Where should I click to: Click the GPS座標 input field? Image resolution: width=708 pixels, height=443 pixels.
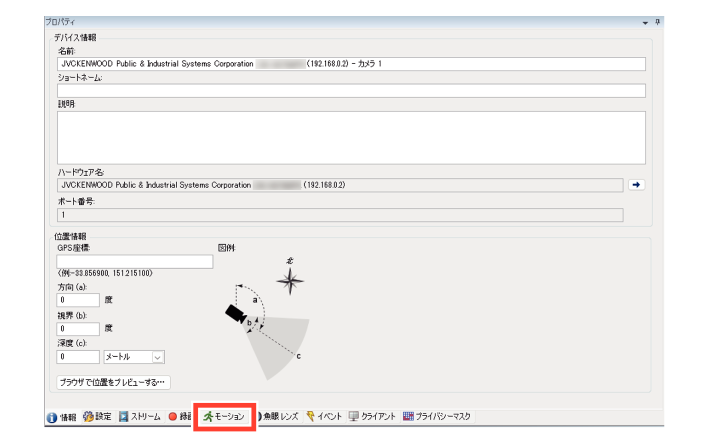[135, 261]
